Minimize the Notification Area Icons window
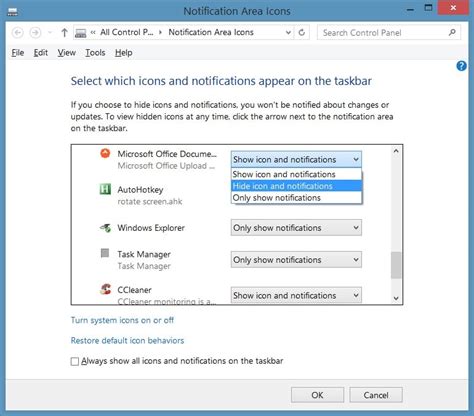474x416 pixels. pos(410,9)
